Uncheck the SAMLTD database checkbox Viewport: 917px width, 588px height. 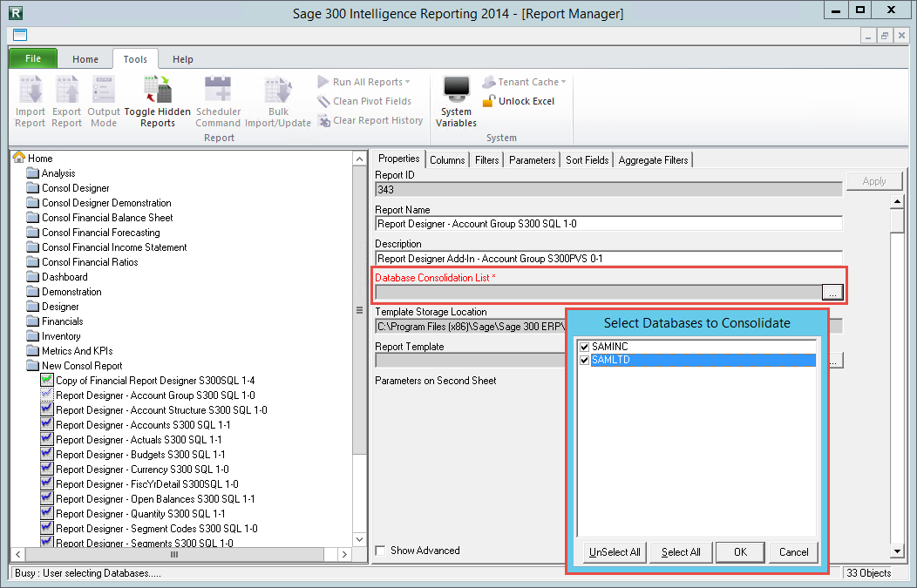tap(584, 360)
